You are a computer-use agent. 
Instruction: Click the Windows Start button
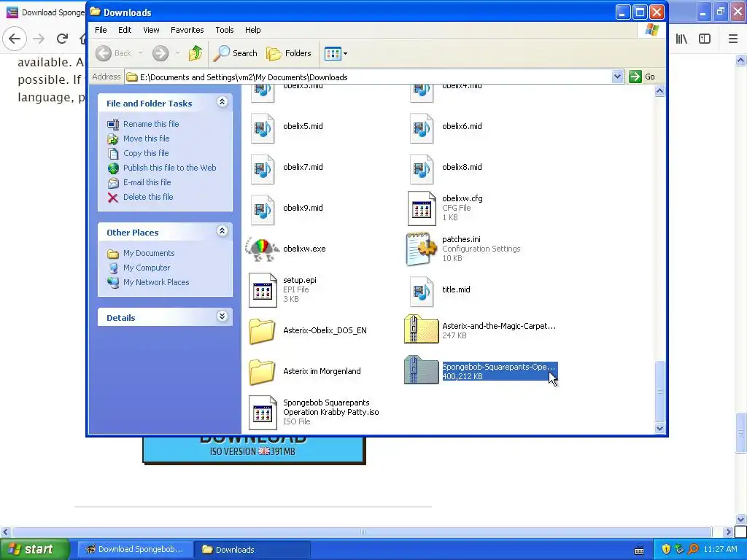point(34,549)
